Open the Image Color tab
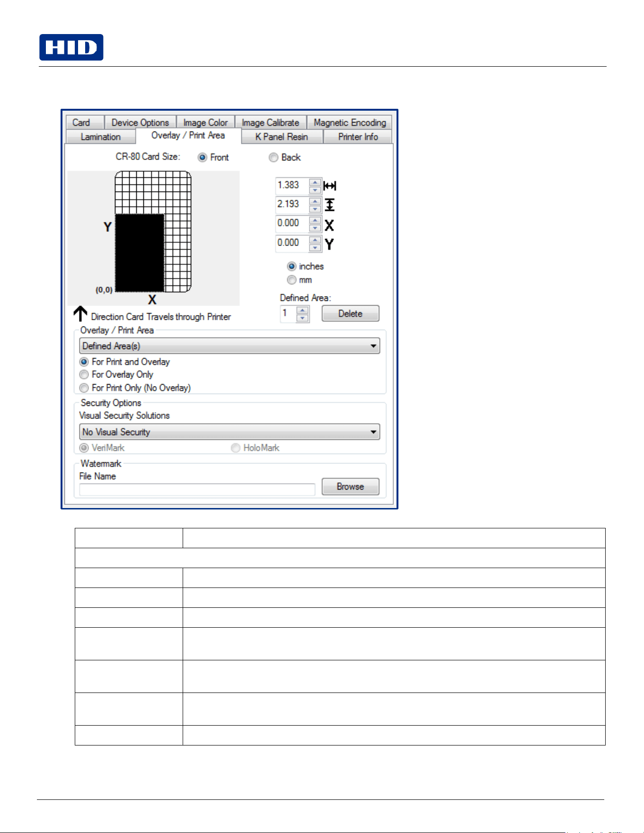The image size is (644, 833). [205, 123]
